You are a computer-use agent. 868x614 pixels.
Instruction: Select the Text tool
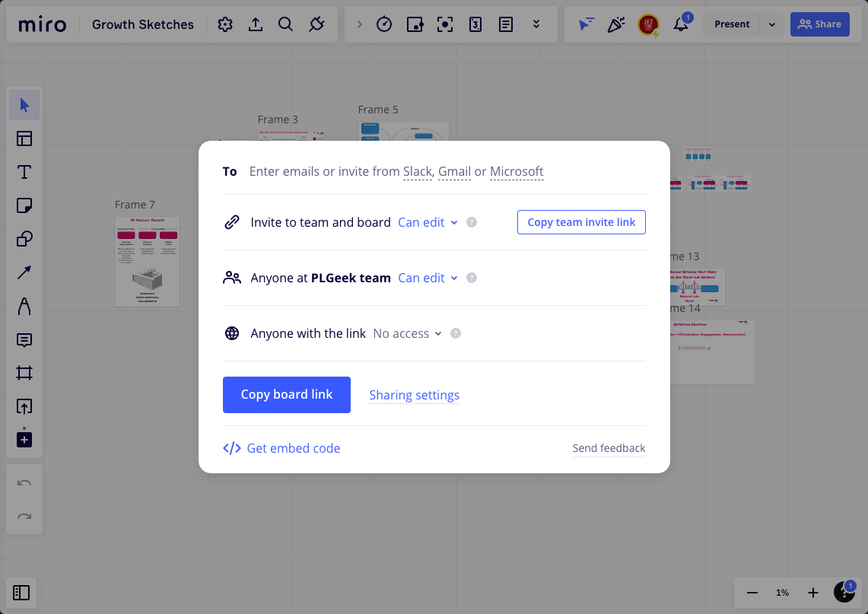coord(24,172)
